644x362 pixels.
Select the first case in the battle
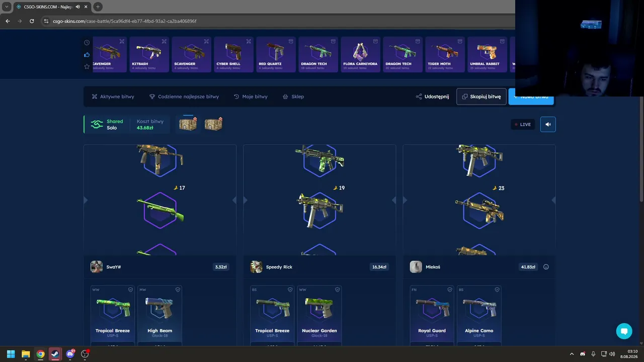[188, 124]
